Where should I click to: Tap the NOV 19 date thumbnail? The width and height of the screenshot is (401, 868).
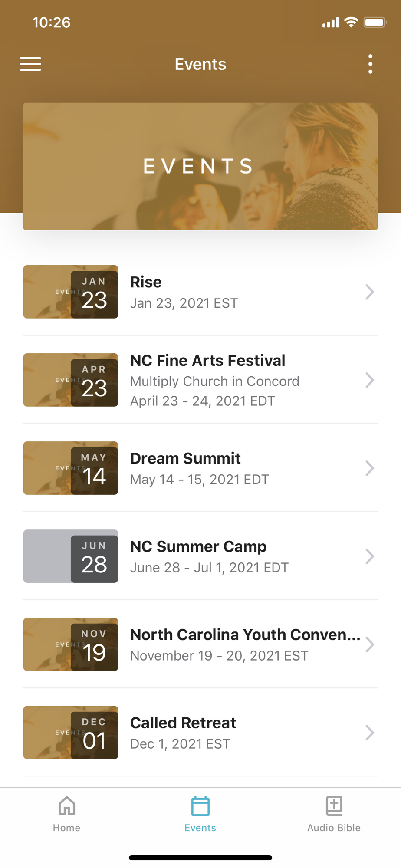[71, 644]
